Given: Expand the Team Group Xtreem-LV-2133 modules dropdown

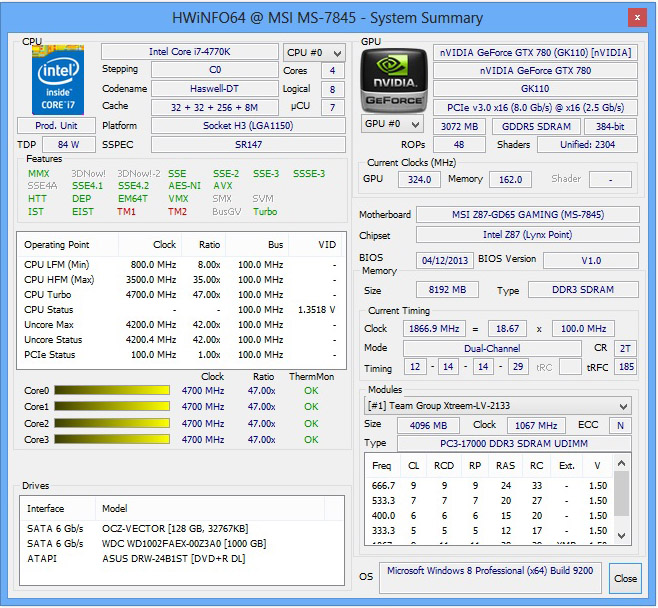Looking at the screenshot, I should pos(497,406).
